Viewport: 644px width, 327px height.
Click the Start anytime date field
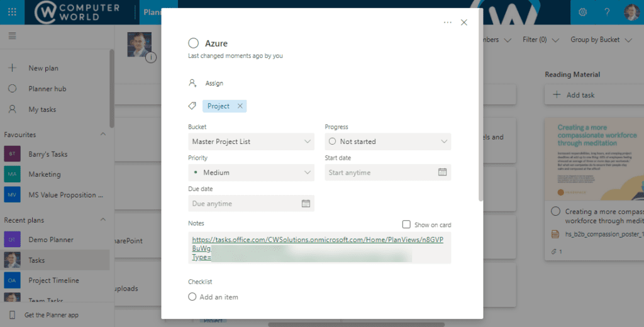[x=387, y=172]
